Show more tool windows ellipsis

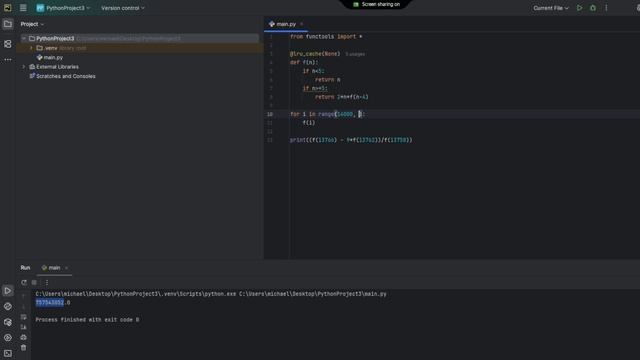tap(8, 60)
